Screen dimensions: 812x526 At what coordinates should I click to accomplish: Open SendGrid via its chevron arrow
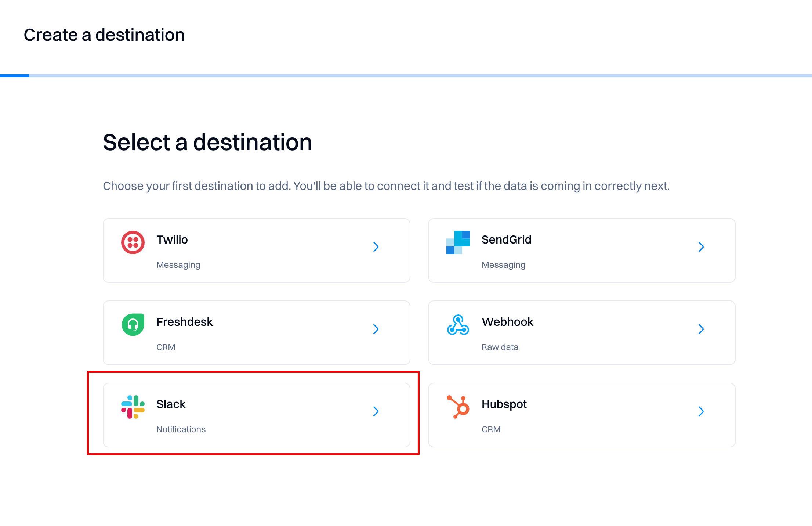701,247
